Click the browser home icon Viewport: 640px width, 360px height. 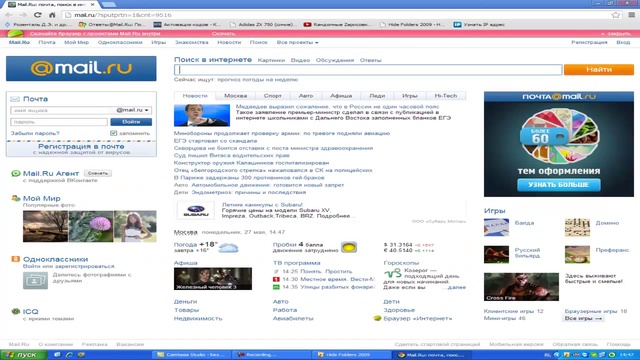click(x=52, y=15)
